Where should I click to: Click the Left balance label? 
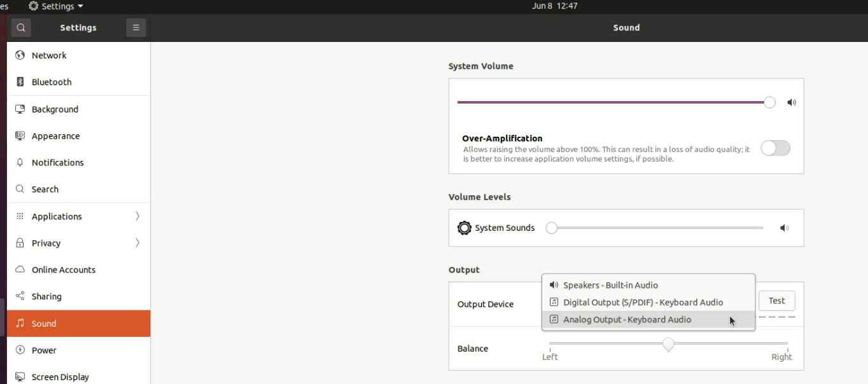pos(550,357)
